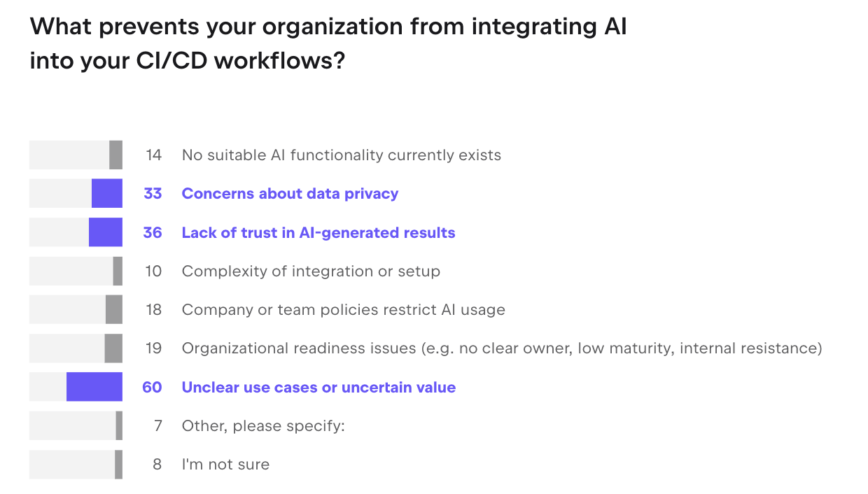Click the value 60 beside unclear use cases
This screenshot has height=494, width=868.
click(x=152, y=387)
